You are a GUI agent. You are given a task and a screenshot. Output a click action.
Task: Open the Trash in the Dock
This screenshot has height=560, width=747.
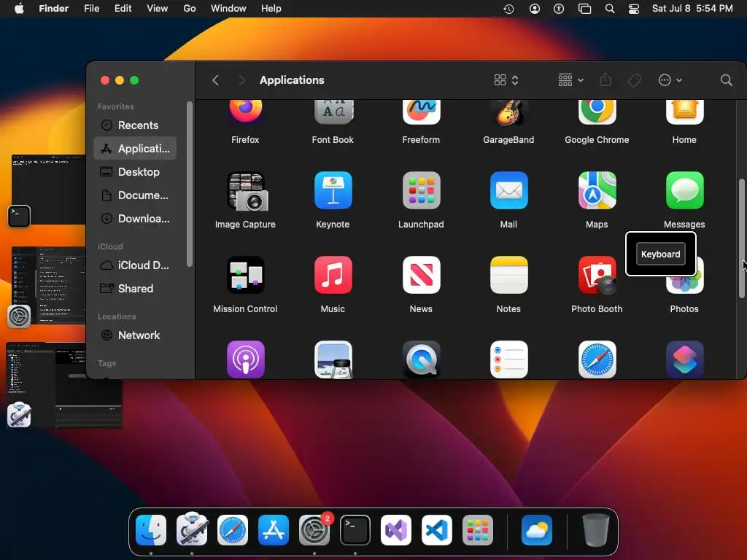596,530
